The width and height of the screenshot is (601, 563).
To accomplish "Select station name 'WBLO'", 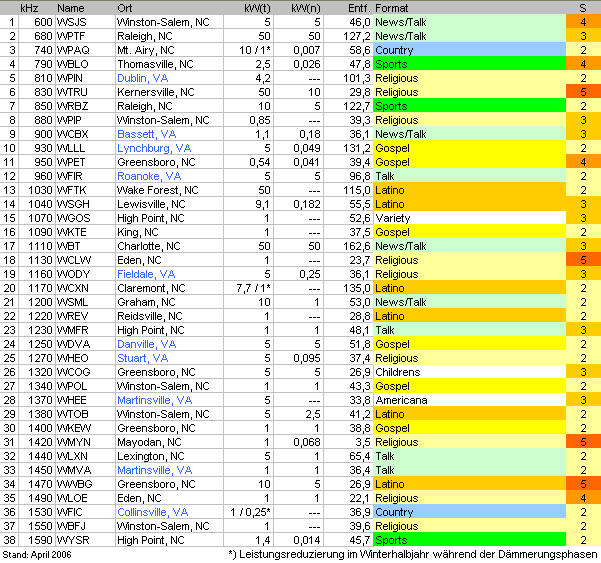I will 73,64.
